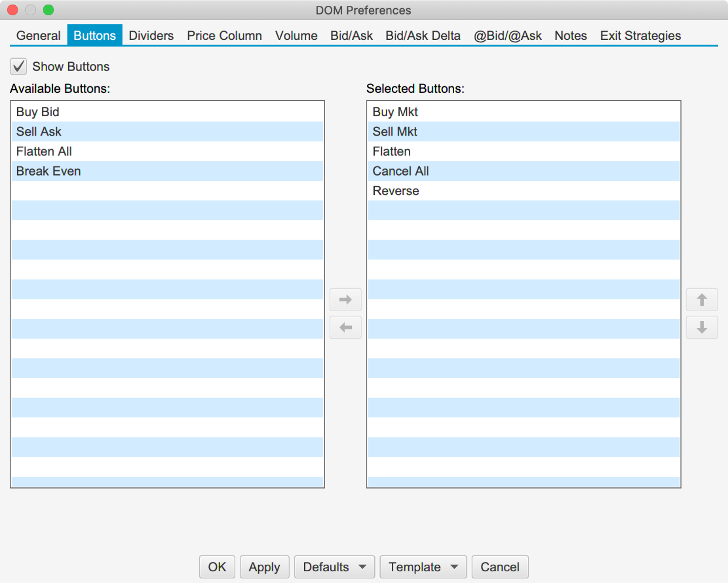Open the Defaults dropdown menu
This screenshot has height=583, width=728.
pyautogui.click(x=334, y=567)
